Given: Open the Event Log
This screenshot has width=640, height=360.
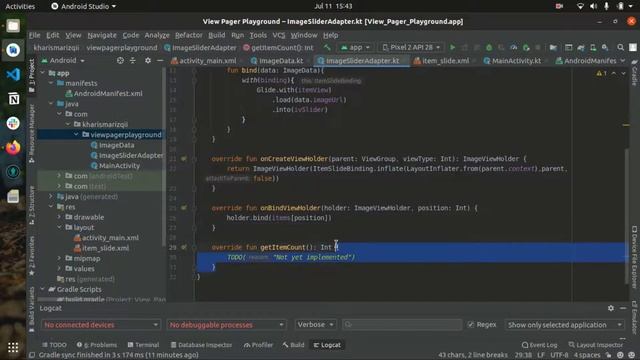Looking at the screenshot, I should click(539, 345).
